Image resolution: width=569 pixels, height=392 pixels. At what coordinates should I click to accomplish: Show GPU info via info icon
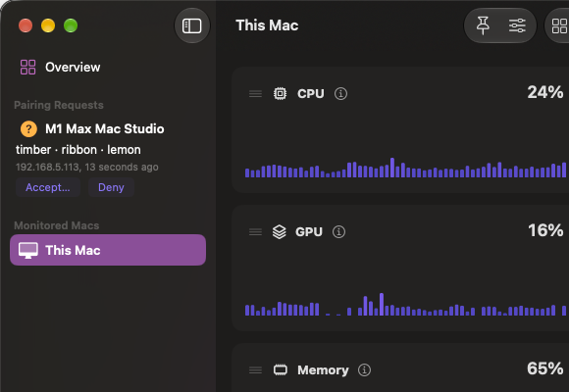pyautogui.click(x=338, y=231)
